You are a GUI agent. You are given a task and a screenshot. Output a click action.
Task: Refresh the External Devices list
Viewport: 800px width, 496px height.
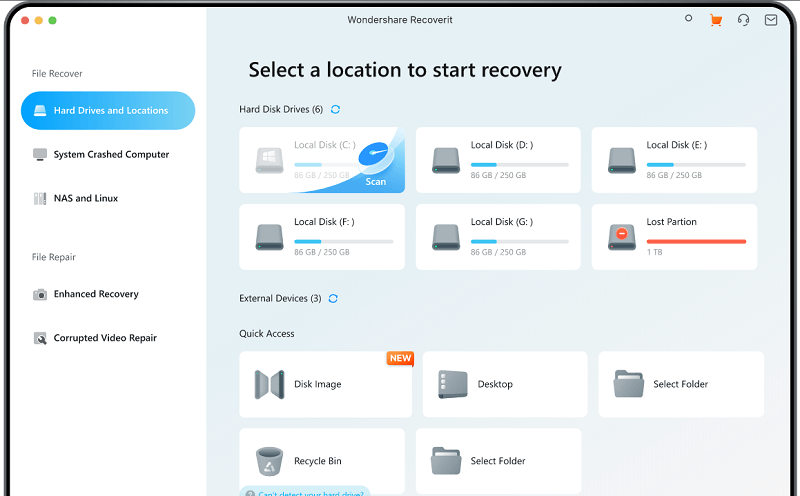tap(333, 299)
